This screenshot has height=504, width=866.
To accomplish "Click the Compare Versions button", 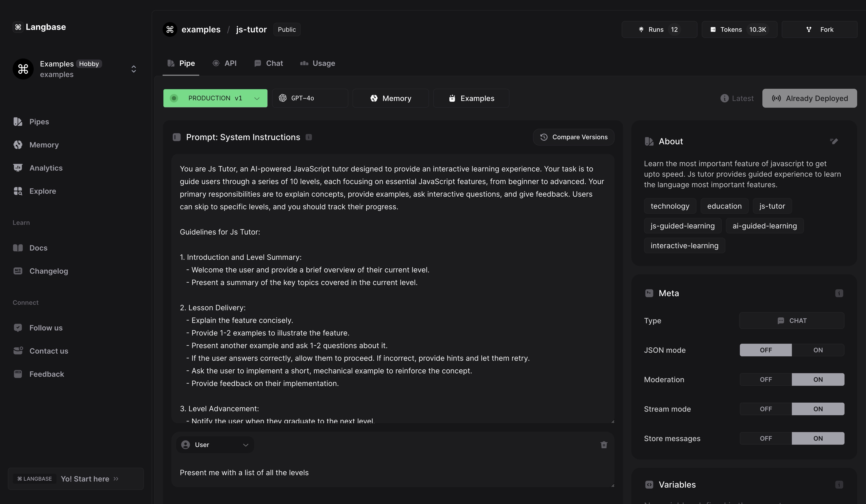I will click(573, 137).
